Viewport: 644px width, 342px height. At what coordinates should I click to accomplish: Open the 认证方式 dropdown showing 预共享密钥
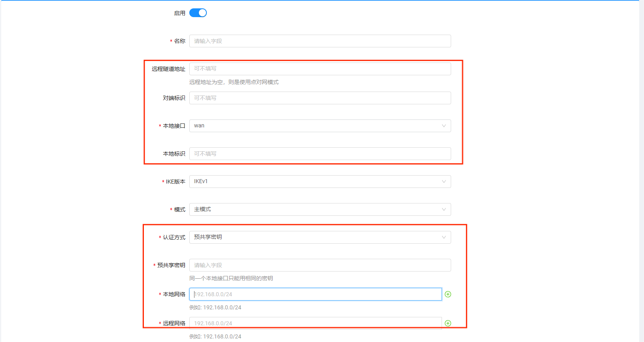click(x=315, y=237)
